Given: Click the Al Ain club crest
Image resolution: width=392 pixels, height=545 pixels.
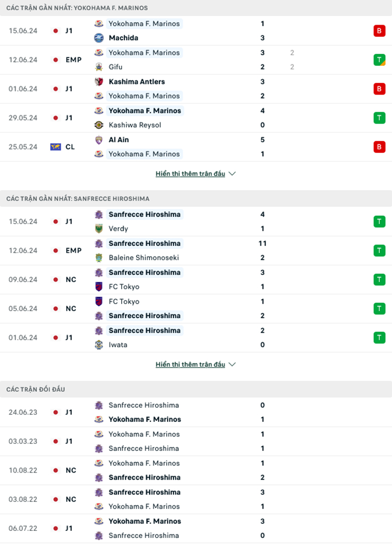Looking at the screenshot, I should pyautogui.click(x=99, y=140).
